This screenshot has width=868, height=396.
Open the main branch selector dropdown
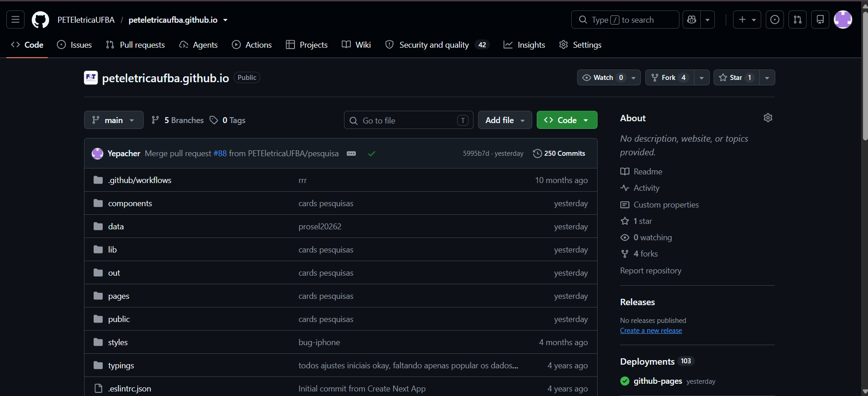[114, 120]
